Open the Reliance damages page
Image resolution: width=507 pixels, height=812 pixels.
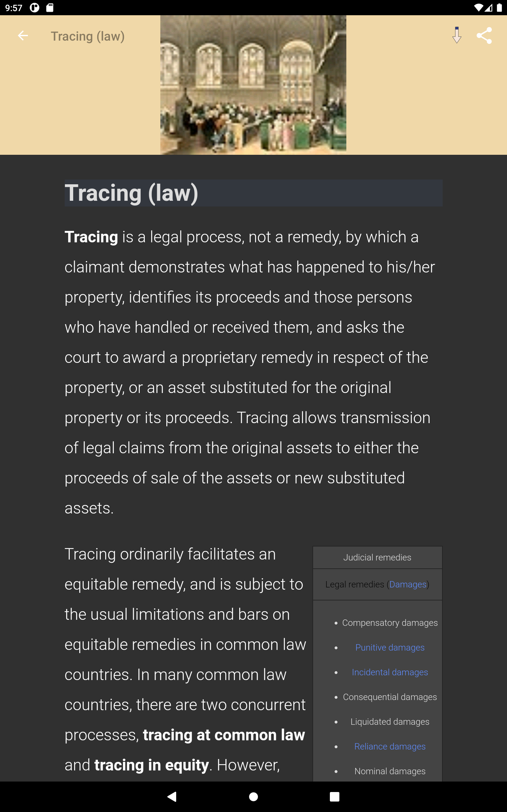tap(390, 747)
